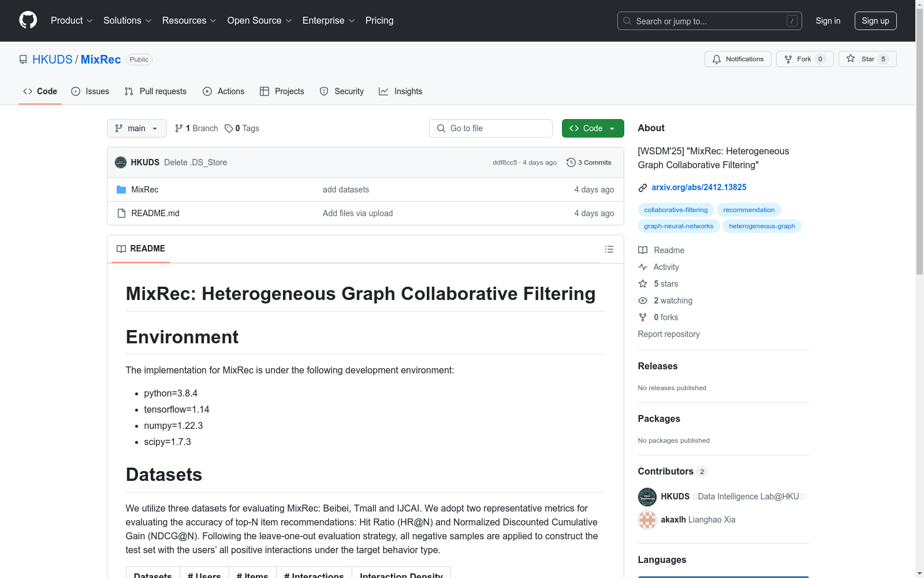Open the Pull requests tab
The image size is (924, 578).
(x=155, y=91)
